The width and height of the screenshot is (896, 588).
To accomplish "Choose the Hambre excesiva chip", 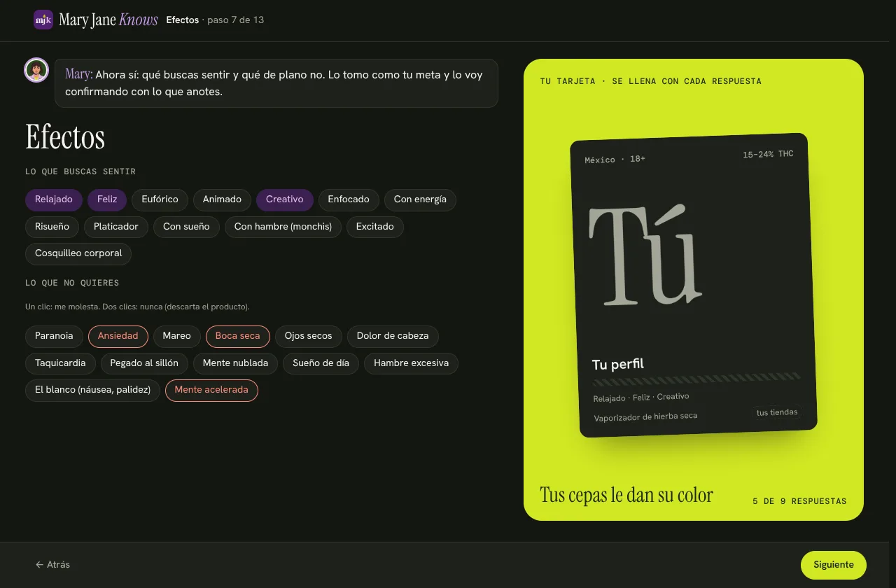I will tap(411, 363).
